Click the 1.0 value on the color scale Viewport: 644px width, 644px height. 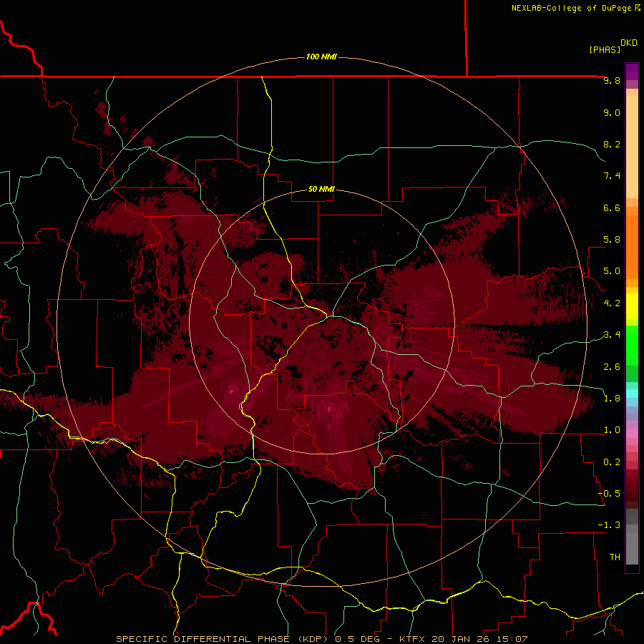pyautogui.click(x=612, y=430)
